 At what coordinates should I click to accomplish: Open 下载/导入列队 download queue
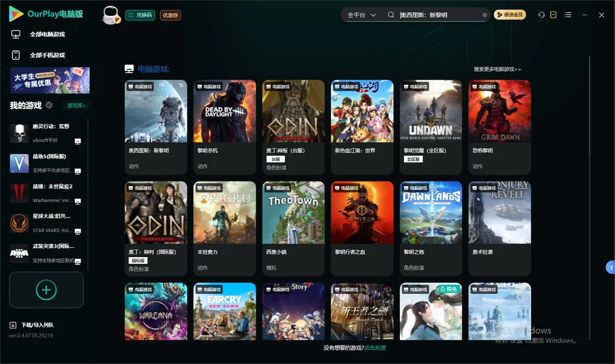[x=38, y=325]
